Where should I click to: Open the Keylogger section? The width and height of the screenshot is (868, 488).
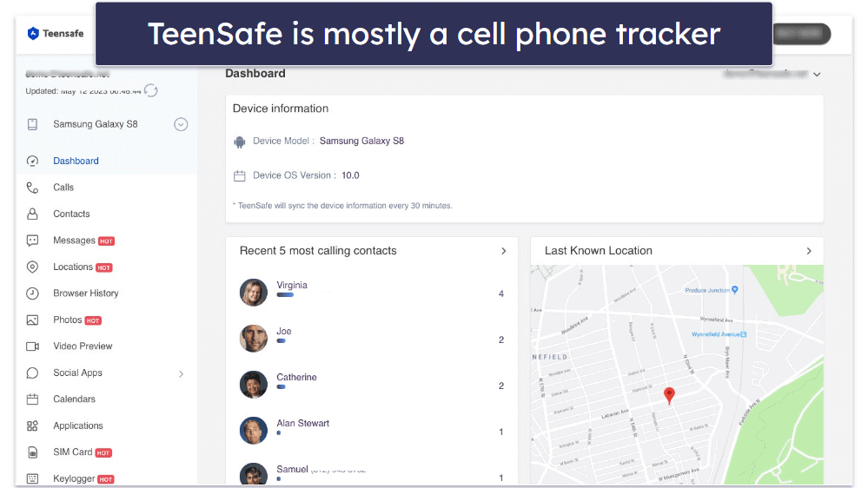pos(74,478)
